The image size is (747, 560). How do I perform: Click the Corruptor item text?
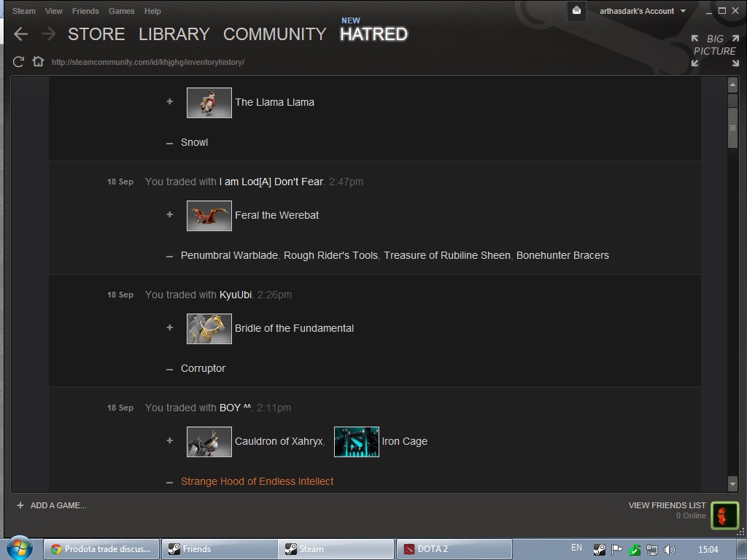[x=203, y=368]
